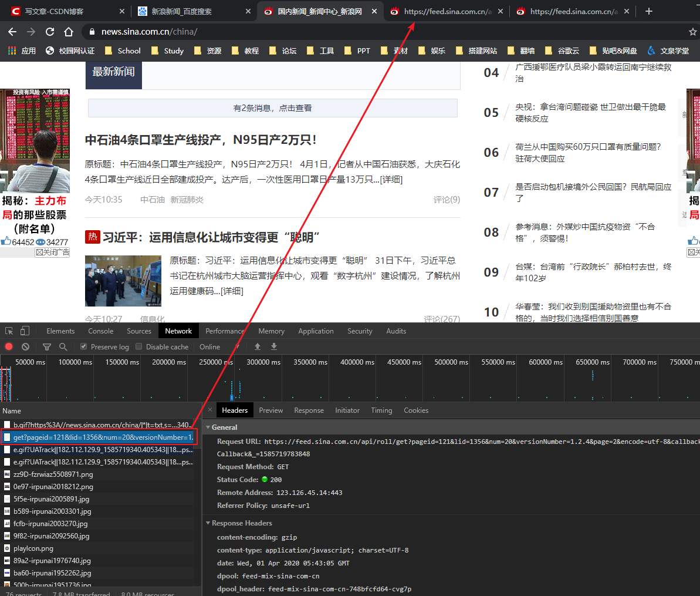
Task: Open the 校园网认证 bookmark
Action: tap(70, 50)
